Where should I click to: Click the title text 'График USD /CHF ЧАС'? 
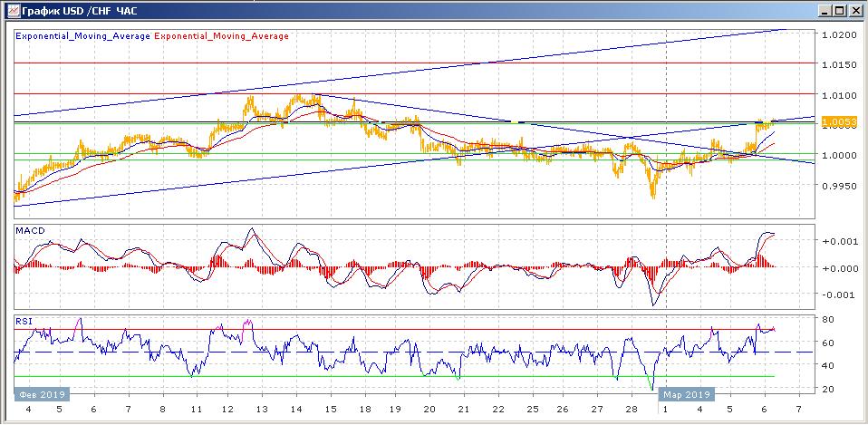79,11
